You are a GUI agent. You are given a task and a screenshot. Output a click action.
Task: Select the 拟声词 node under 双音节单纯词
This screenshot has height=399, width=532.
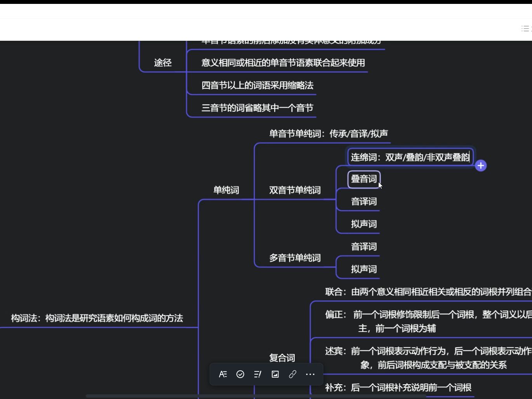pyautogui.click(x=364, y=224)
